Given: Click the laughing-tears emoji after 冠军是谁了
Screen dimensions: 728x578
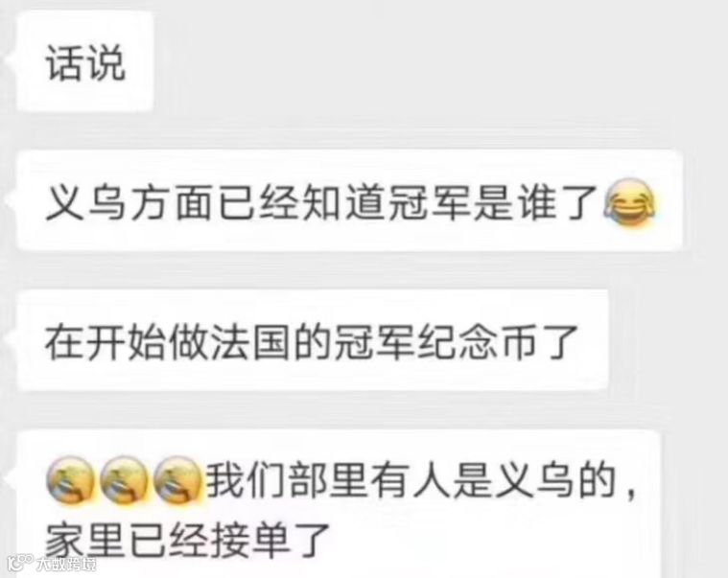Looking at the screenshot, I should [629, 203].
